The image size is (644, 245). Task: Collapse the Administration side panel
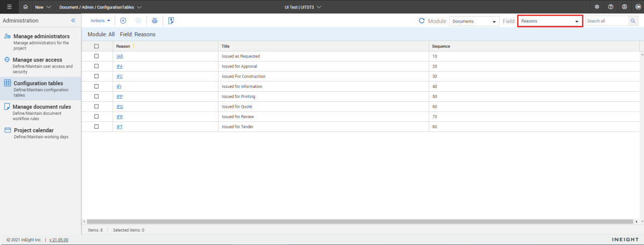pyautogui.click(x=74, y=20)
